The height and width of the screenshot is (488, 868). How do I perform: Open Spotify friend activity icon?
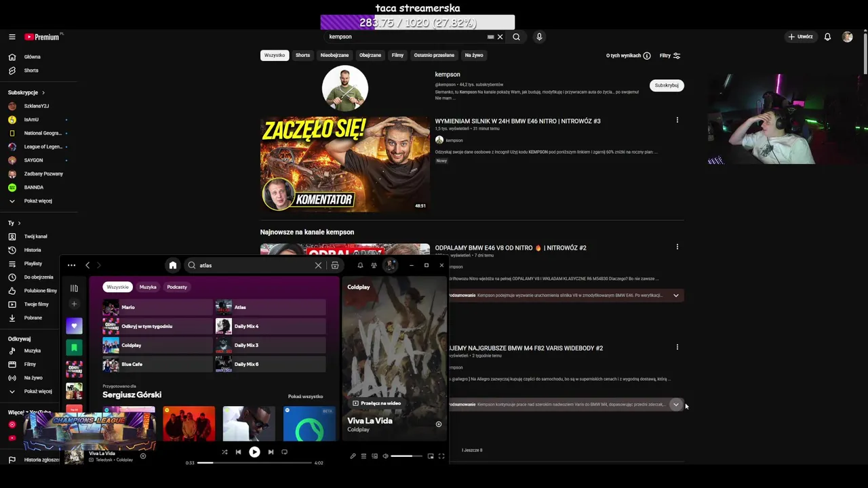click(x=374, y=266)
